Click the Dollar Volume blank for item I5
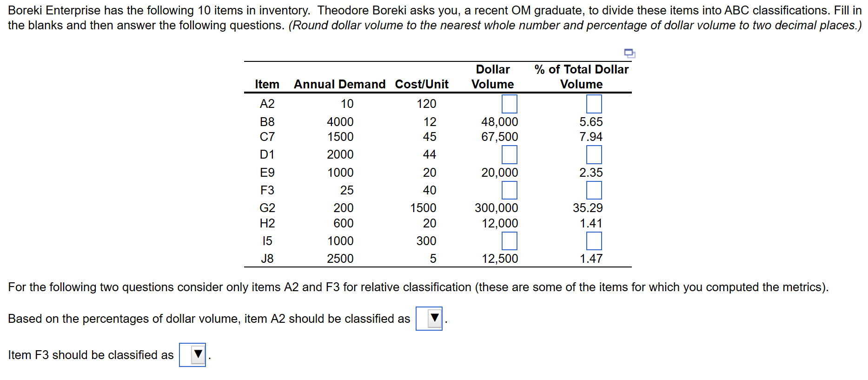 tap(510, 241)
